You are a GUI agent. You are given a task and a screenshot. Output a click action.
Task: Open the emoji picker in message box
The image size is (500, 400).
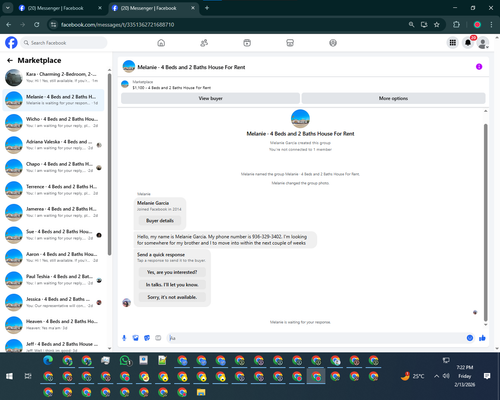pyautogui.click(x=470, y=338)
